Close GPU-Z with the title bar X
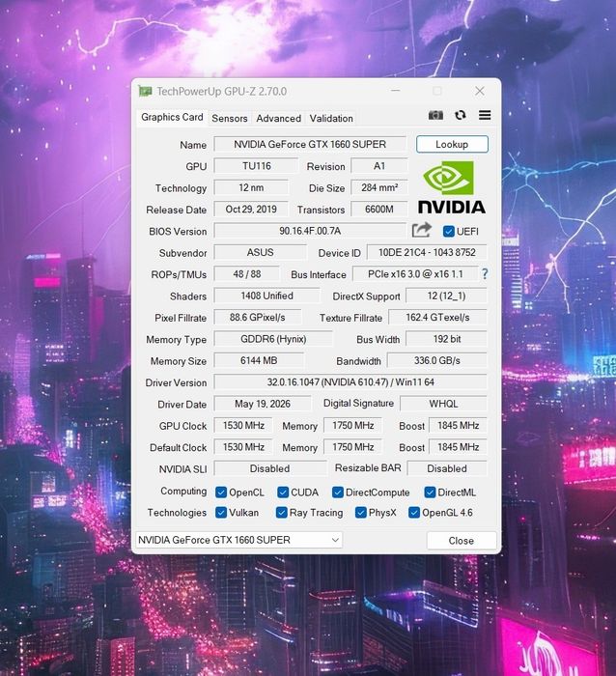616x676 pixels. (480, 91)
